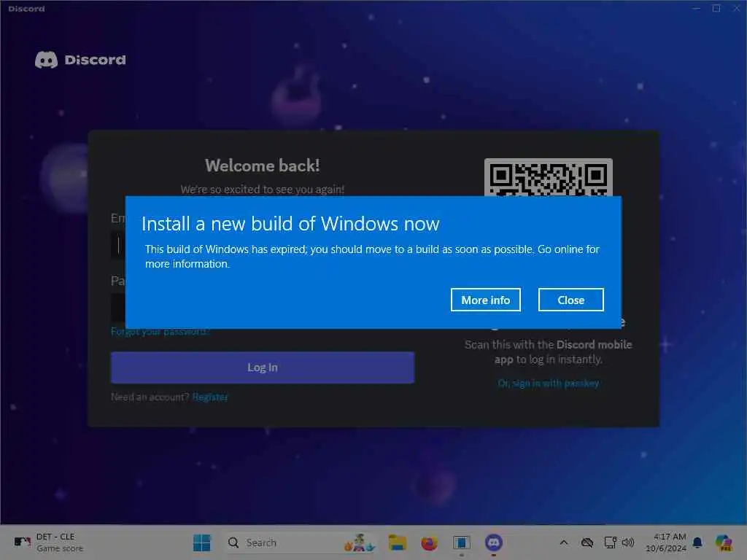Open the DET - CLE game score widget
Screen dimensions: 747x560
(x=47, y=542)
